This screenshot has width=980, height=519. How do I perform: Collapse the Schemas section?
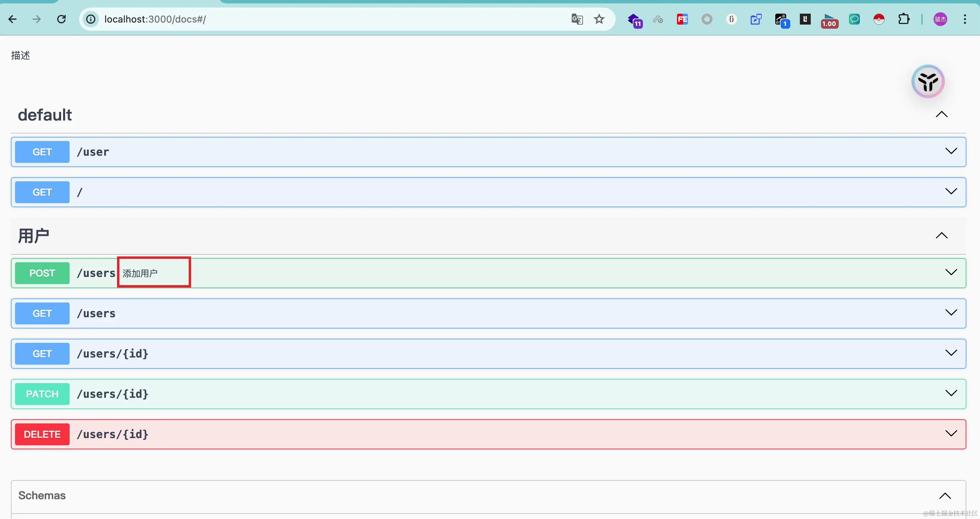945,496
